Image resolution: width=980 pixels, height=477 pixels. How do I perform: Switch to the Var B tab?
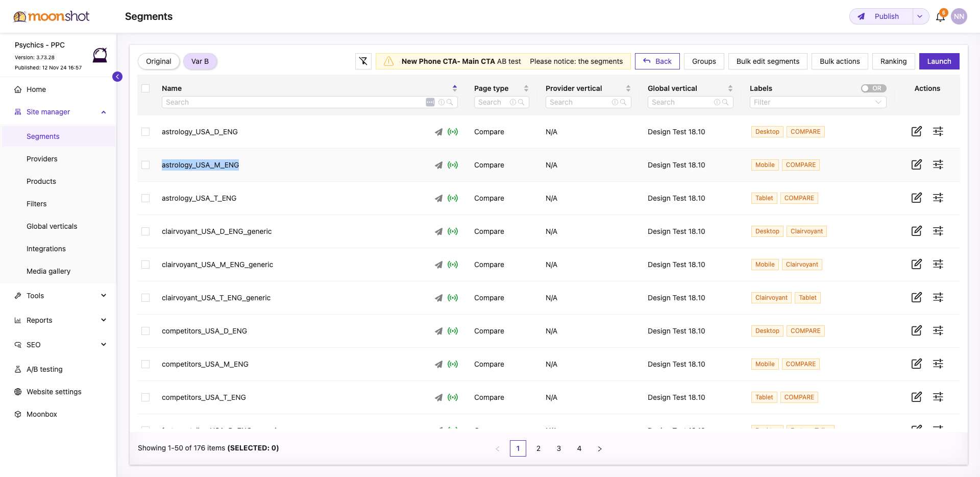tap(200, 61)
